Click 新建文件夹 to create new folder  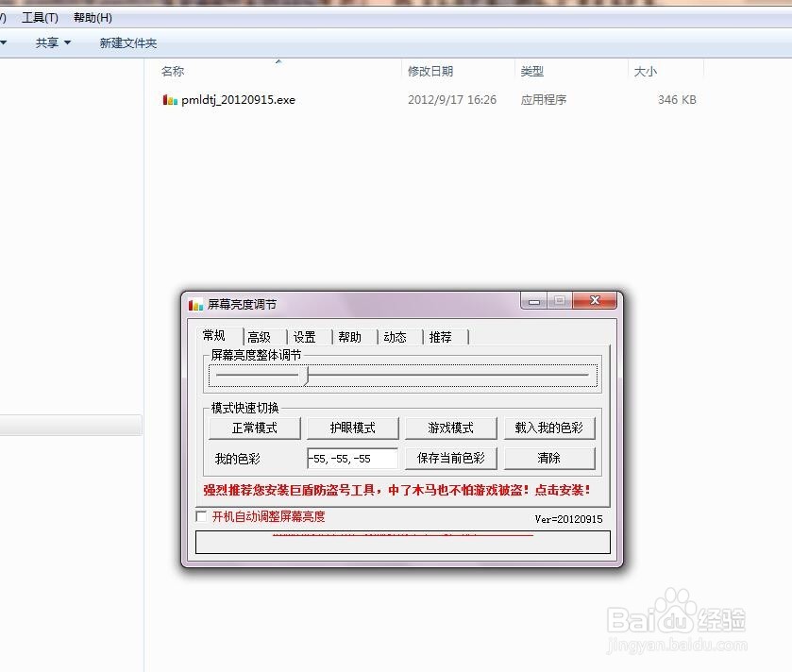pos(126,42)
